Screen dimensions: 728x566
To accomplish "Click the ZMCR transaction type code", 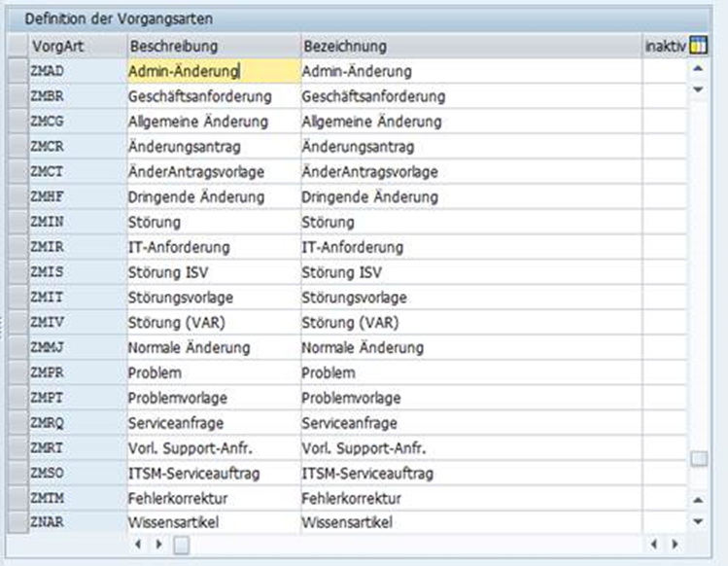I will tap(49, 147).
